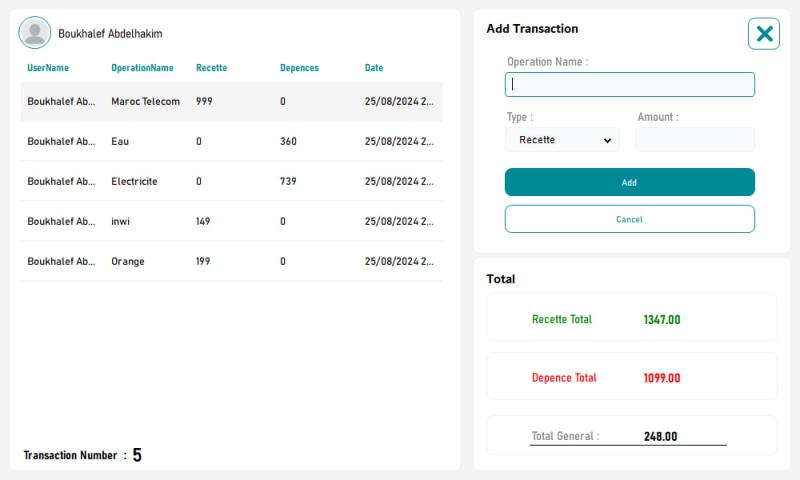Close the Add Transaction panel
The width and height of the screenshot is (800, 480).
coord(764,34)
